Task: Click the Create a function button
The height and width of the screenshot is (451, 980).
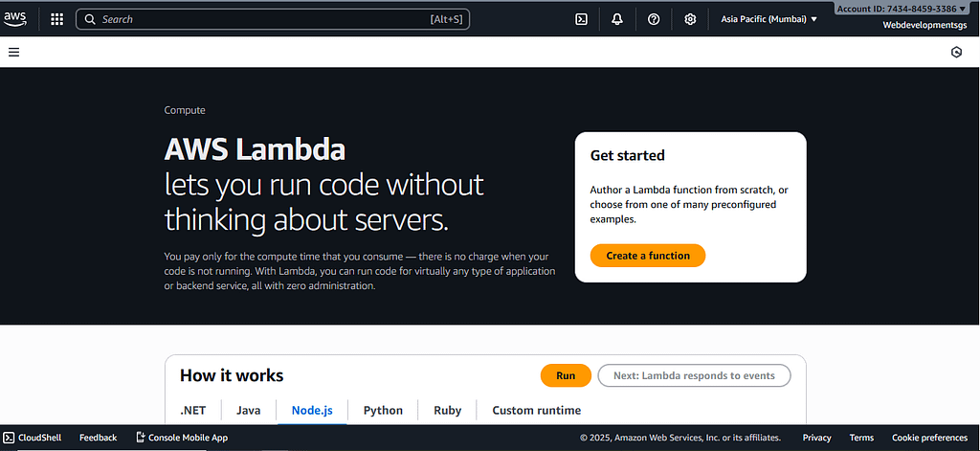Action: coord(648,256)
